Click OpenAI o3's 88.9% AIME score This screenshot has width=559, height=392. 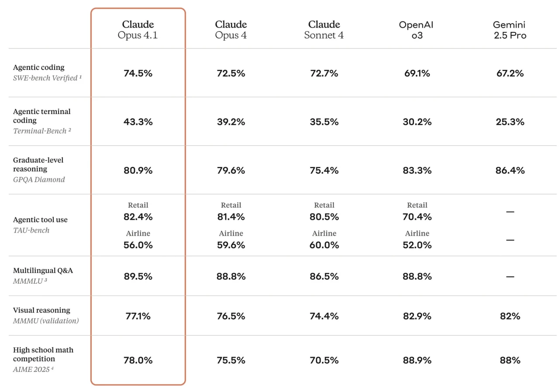tap(417, 360)
